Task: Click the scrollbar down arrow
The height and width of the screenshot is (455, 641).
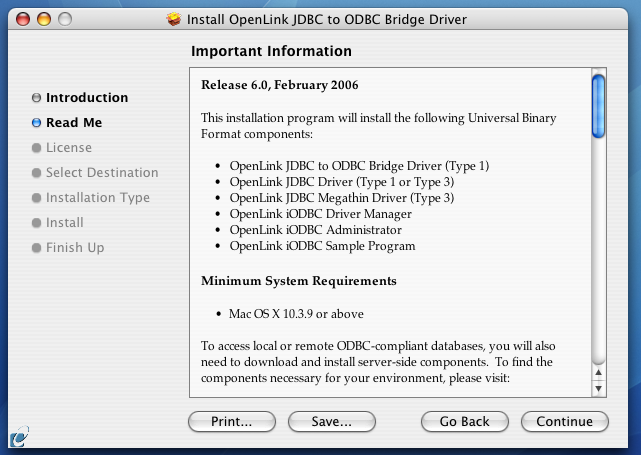Action: click(598, 388)
